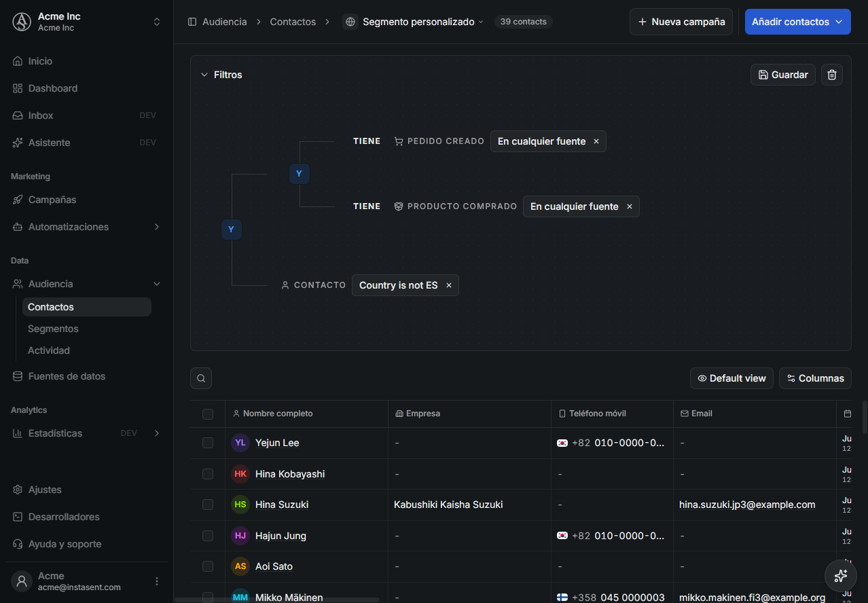Click the globe icon next to segment name

point(350,22)
